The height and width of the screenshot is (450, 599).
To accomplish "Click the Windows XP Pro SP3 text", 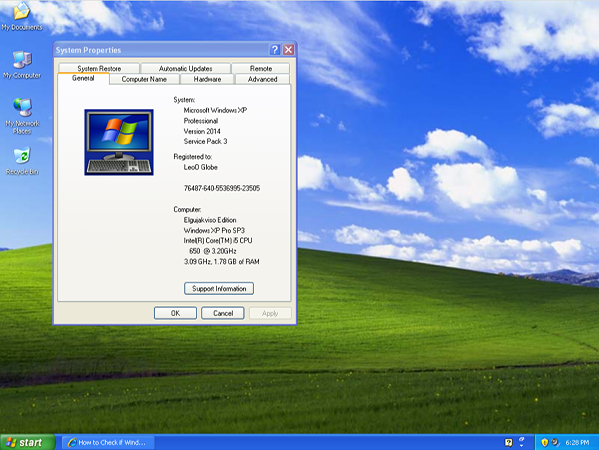I will [x=214, y=230].
